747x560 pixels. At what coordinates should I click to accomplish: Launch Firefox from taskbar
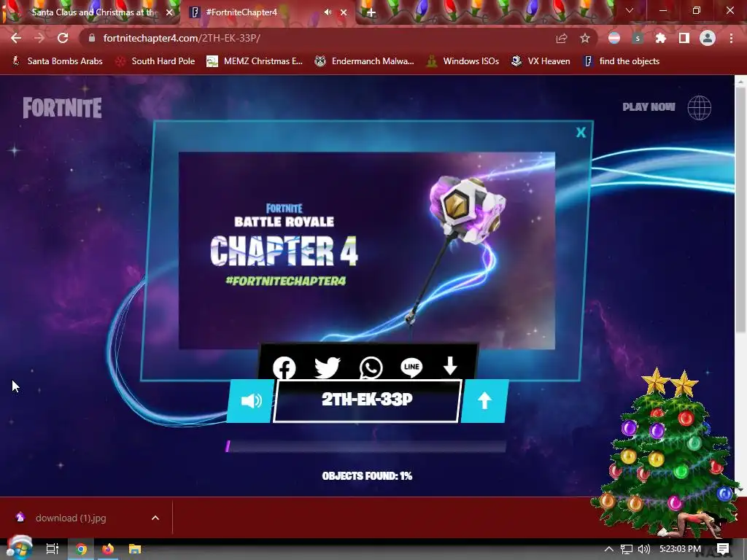click(108, 550)
